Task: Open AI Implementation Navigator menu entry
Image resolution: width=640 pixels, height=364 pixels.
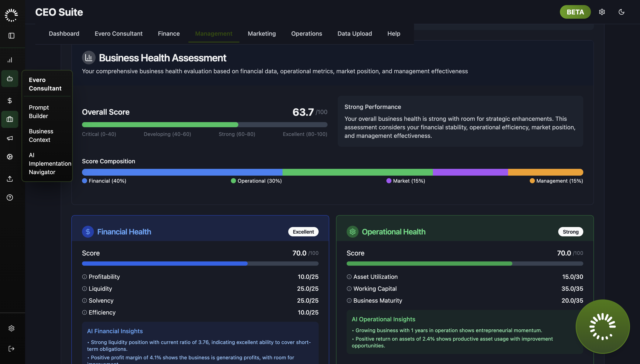Action: coord(50,164)
